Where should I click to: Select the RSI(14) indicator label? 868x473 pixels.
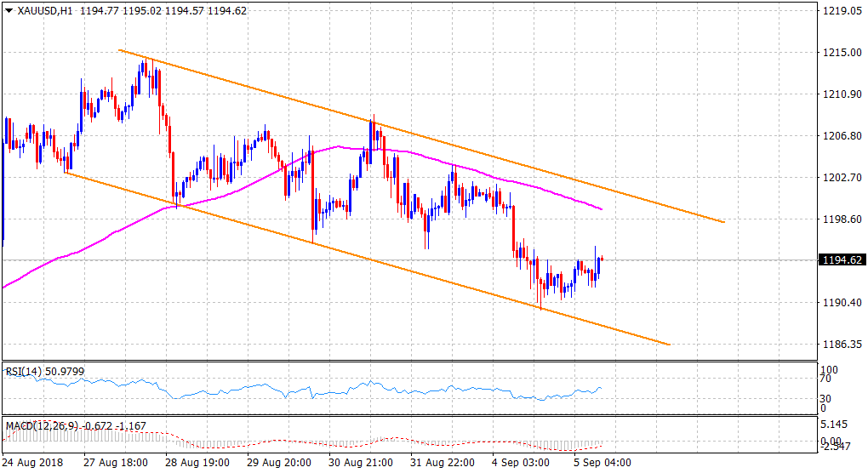point(24,370)
